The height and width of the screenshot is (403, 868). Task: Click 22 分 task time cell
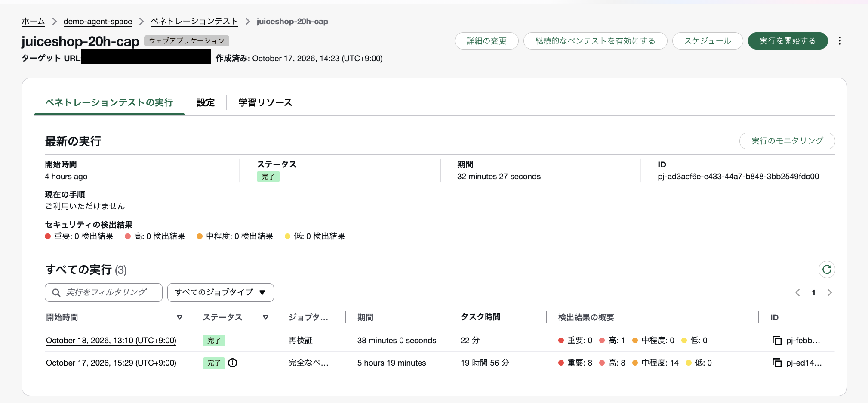click(x=470, y=341)
